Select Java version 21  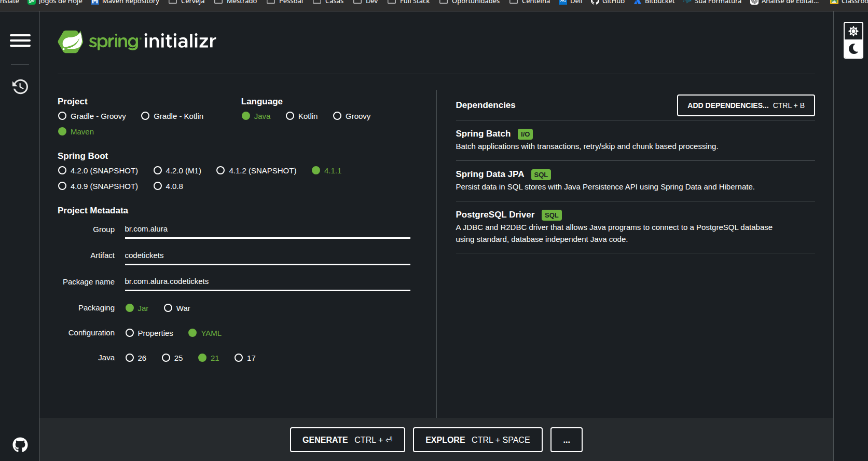pyautogui.click(x=209, y=358)
